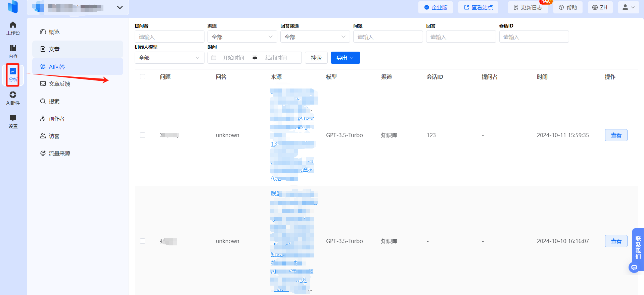This screenshot has height=295, width=644.
Task: Focus the 会话ID input field
Action: [534, 37]
